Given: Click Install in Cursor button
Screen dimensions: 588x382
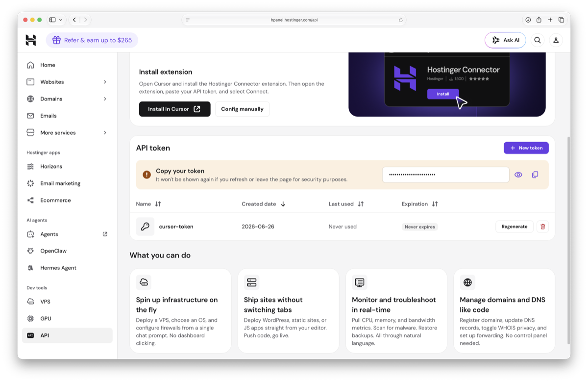Looking at the screenshot, I should click(174, 109).
